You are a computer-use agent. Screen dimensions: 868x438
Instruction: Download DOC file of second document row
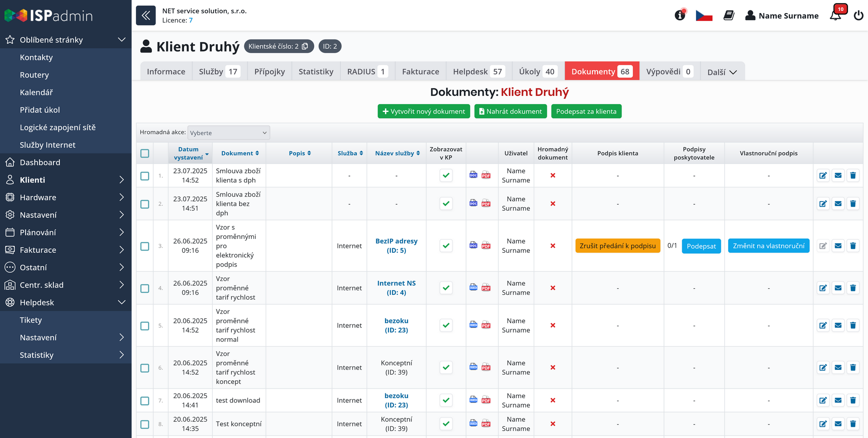point(473,203)
